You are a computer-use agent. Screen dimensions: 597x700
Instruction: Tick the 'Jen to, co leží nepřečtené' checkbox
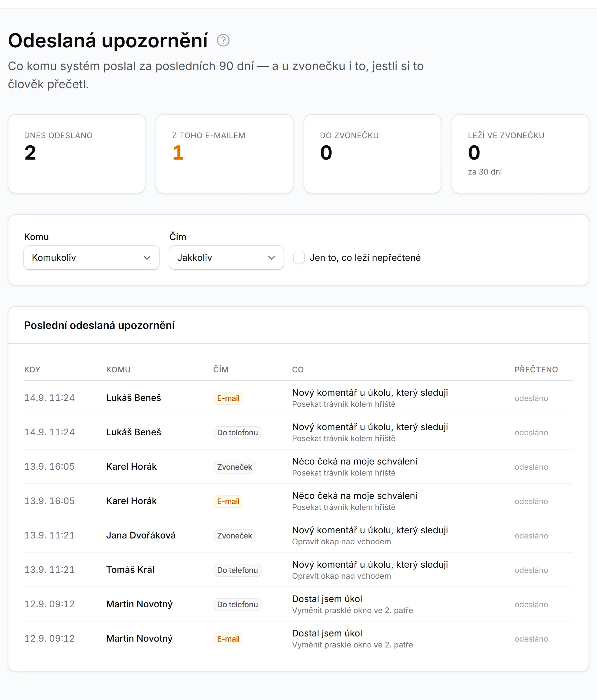tap(299, 258)
